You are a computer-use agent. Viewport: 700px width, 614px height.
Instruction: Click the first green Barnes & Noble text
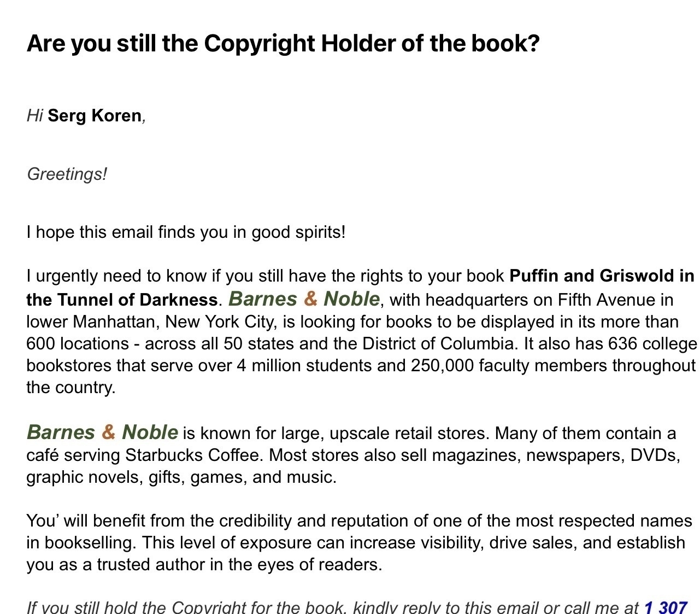(304, 299)
